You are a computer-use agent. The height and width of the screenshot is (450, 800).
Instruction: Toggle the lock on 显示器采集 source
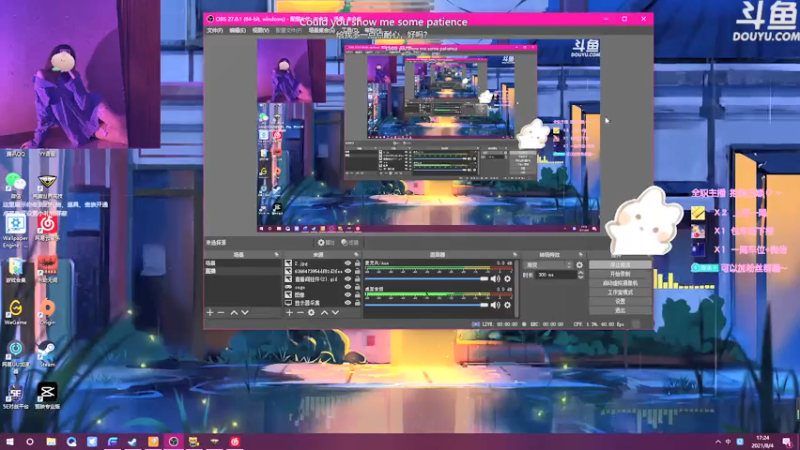pyautogui.click(x=357, y=303)
